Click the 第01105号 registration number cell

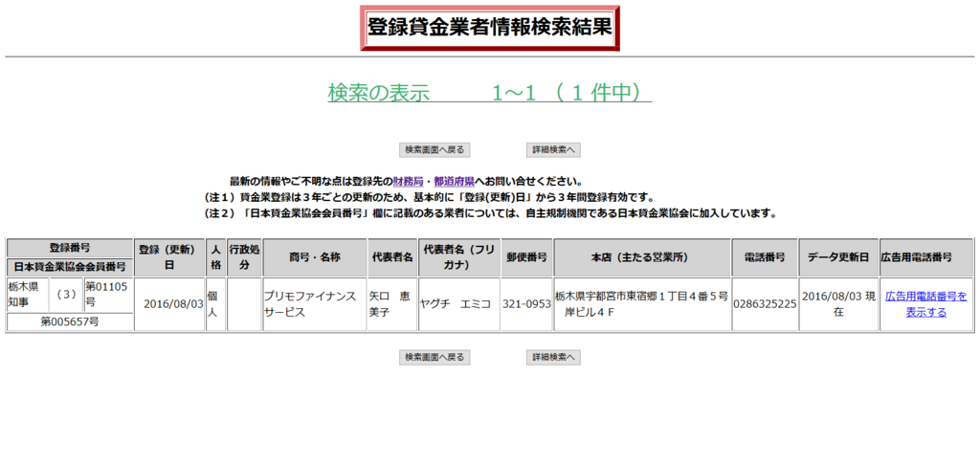(109, 295)
